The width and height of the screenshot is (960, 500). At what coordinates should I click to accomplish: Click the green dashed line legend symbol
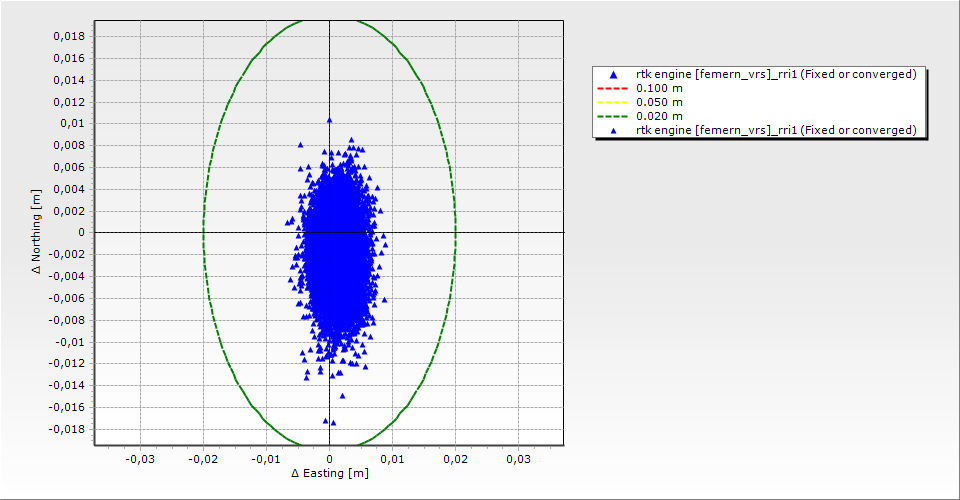point(612,117)
